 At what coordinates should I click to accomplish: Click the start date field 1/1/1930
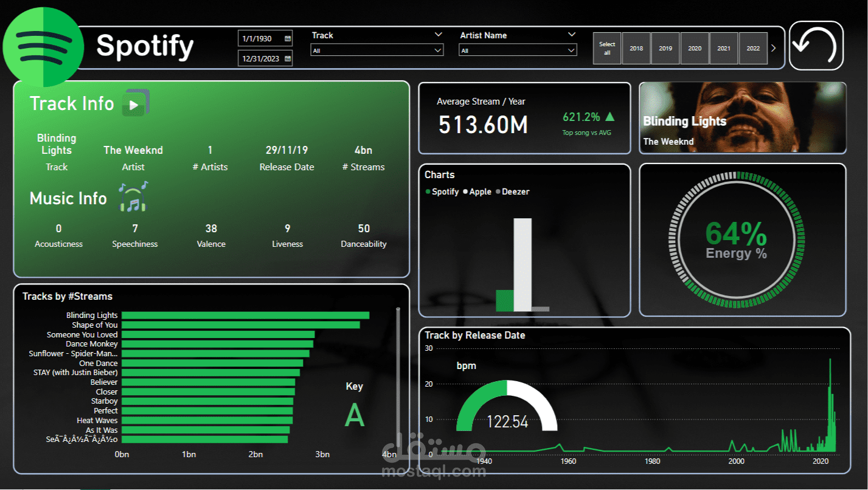point(265,38)
